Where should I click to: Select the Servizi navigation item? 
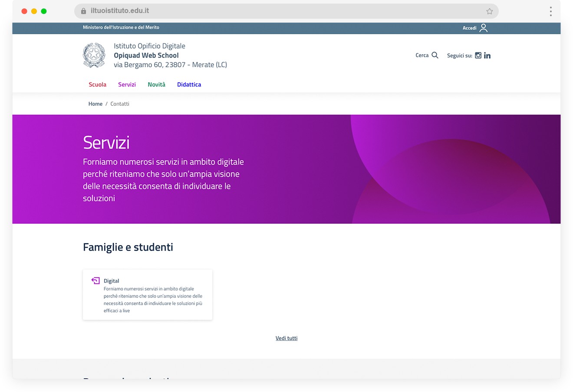pos(127,85)
